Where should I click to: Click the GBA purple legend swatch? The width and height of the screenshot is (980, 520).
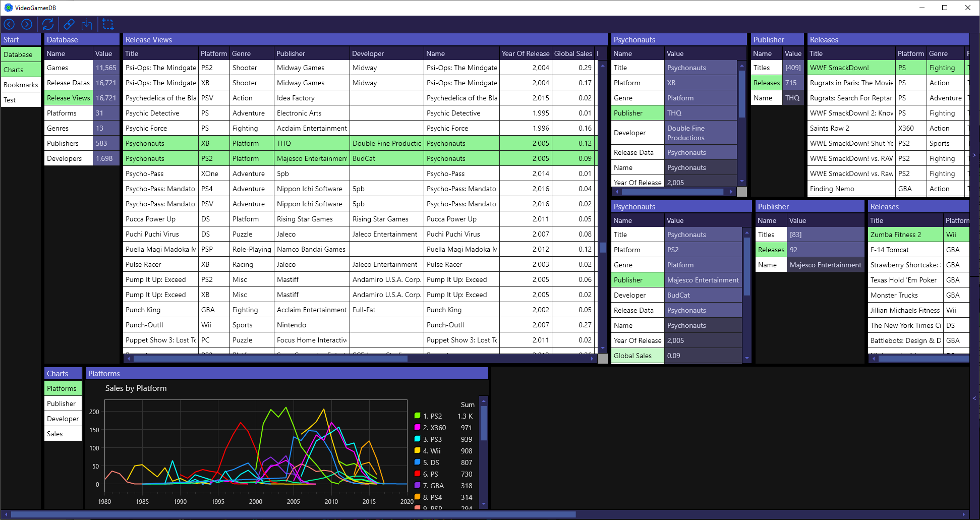pos(417,485)
